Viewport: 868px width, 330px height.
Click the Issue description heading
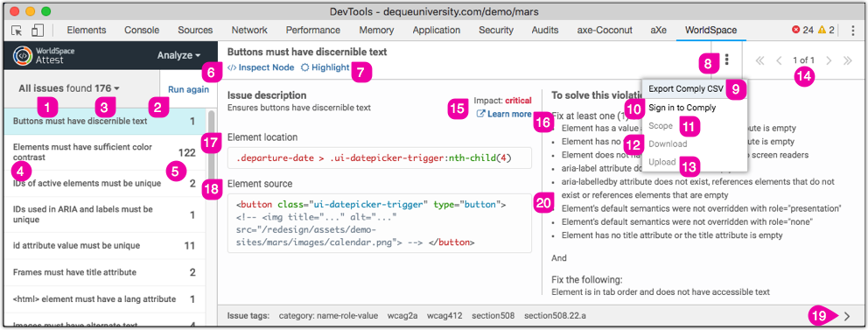click(x=267, y=95)
